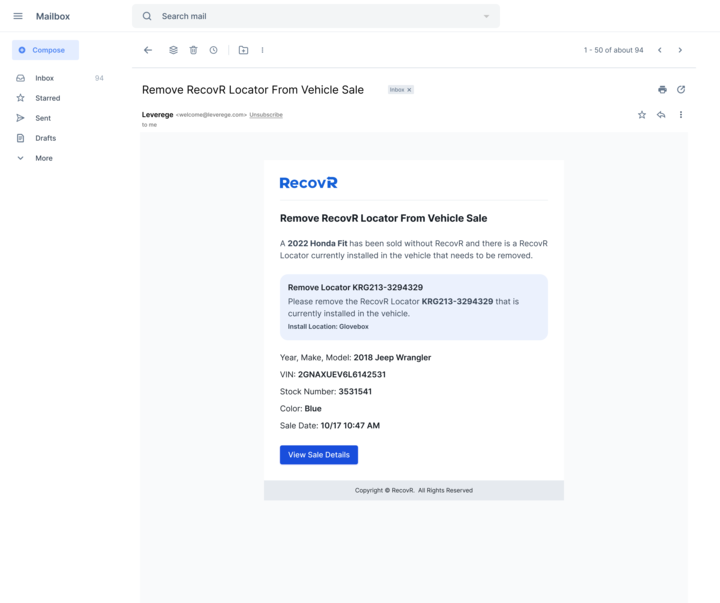Snooze the email using the clock icon

click(x=213, y=50)
